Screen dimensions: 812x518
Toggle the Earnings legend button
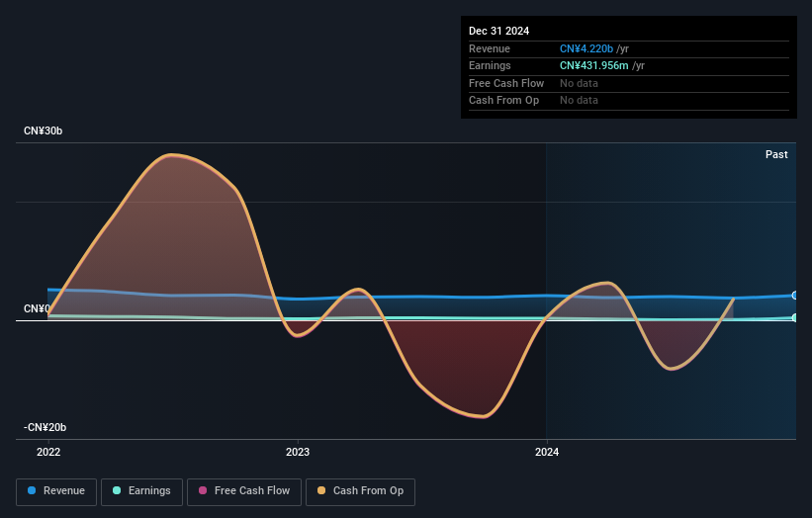click(x=141, y=491)
